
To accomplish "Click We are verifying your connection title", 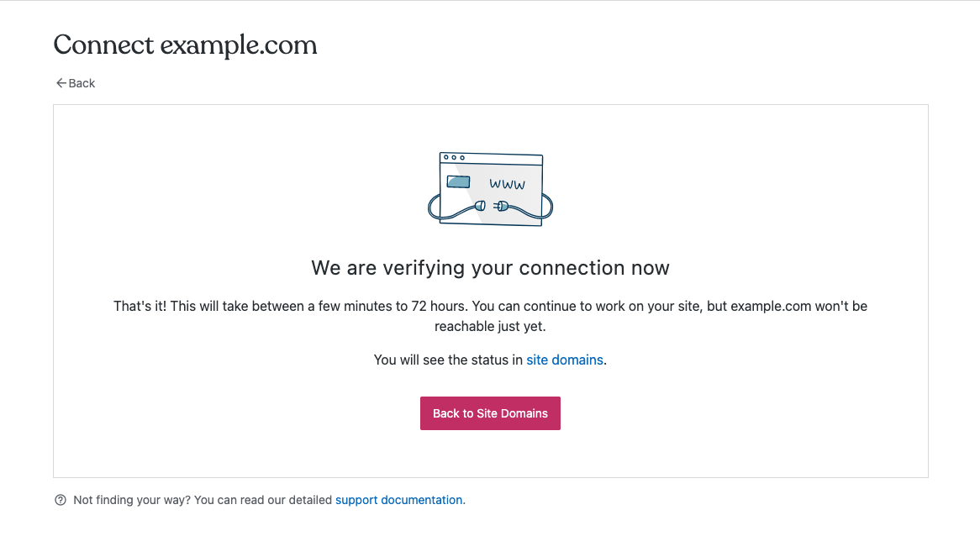I will point(490,267).
